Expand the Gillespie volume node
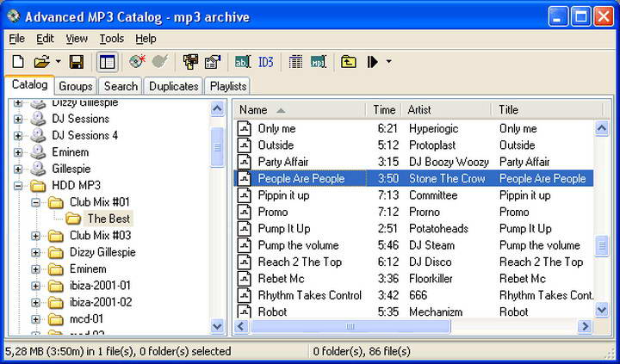 pyautogui.click(x=18, y=170)
